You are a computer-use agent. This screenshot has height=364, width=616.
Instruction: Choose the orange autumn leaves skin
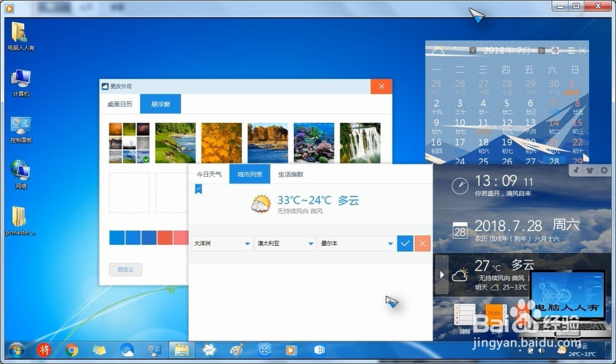click(222, 143)
